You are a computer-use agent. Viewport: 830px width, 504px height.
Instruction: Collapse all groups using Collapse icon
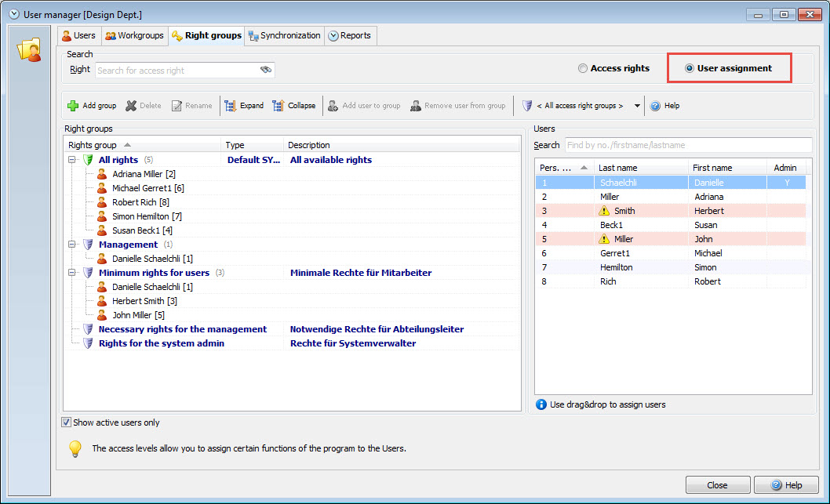click(278, 106)
